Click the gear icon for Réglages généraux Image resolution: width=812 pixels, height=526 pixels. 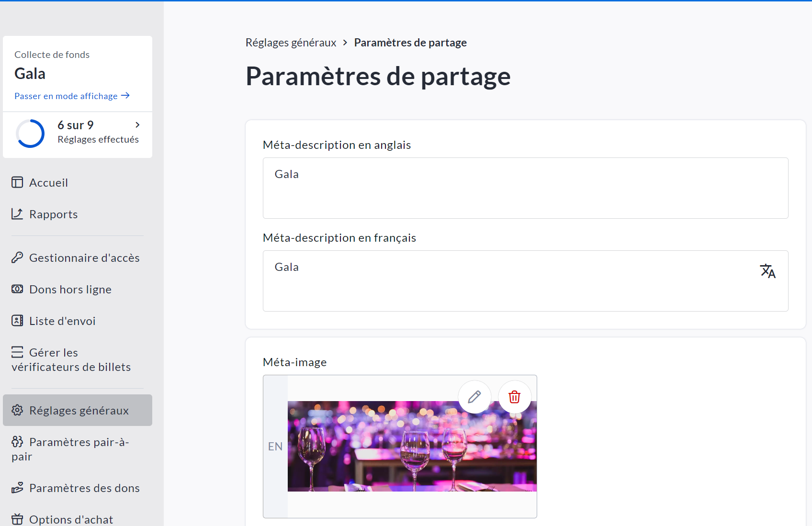17,410
